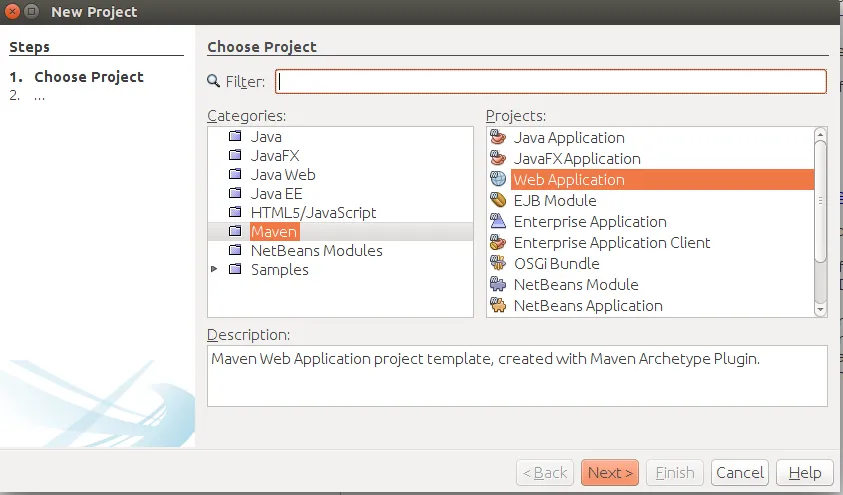Select the Java Web category
Image resolution: width=843 pixels, height=495 pixels.
pyautogui.click(x=283, y=175)
